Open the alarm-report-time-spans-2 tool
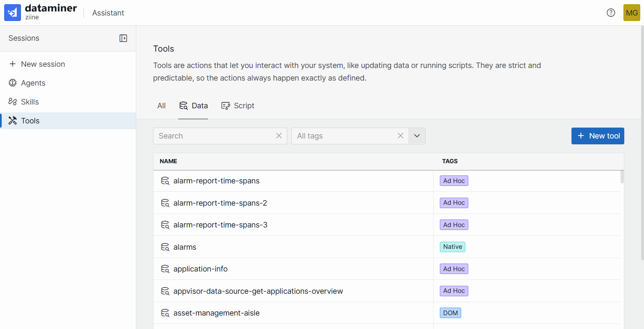 coord(220,203)
